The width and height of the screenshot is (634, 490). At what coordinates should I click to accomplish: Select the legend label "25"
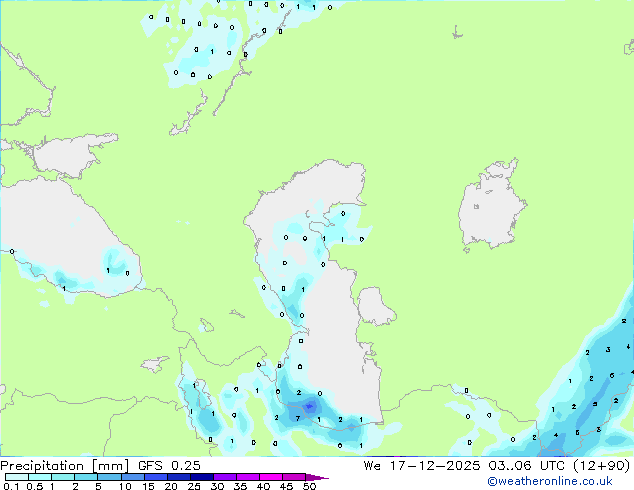[194, 486]
